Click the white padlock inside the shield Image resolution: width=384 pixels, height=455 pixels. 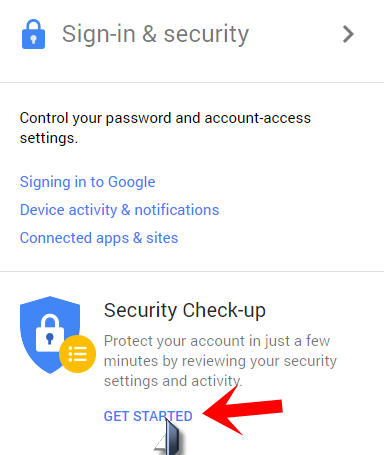(50, 333)
